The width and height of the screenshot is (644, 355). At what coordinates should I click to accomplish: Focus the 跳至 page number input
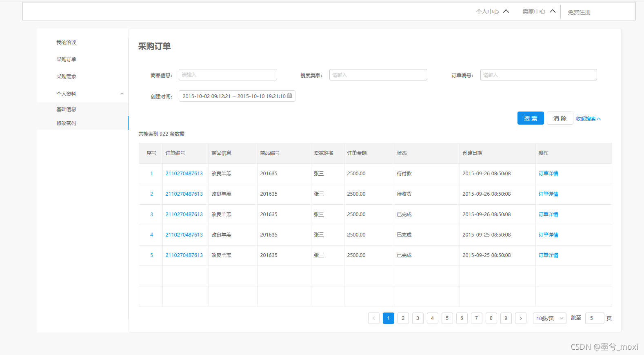[x=595, y=318]
